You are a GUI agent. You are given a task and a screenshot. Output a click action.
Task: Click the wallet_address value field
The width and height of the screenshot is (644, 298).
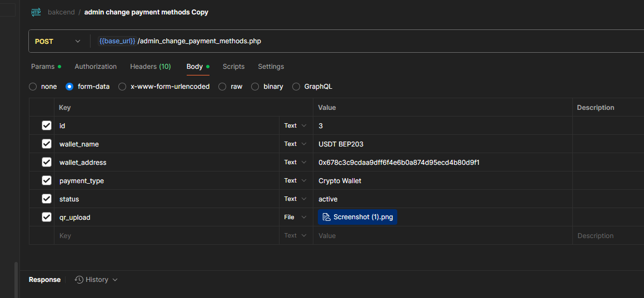point(439,162)
